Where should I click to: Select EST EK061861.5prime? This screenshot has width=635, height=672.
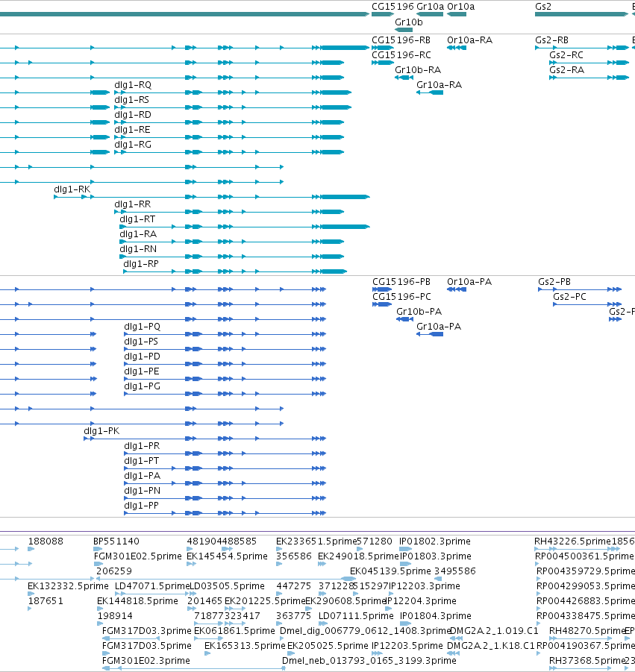point(234,631)
